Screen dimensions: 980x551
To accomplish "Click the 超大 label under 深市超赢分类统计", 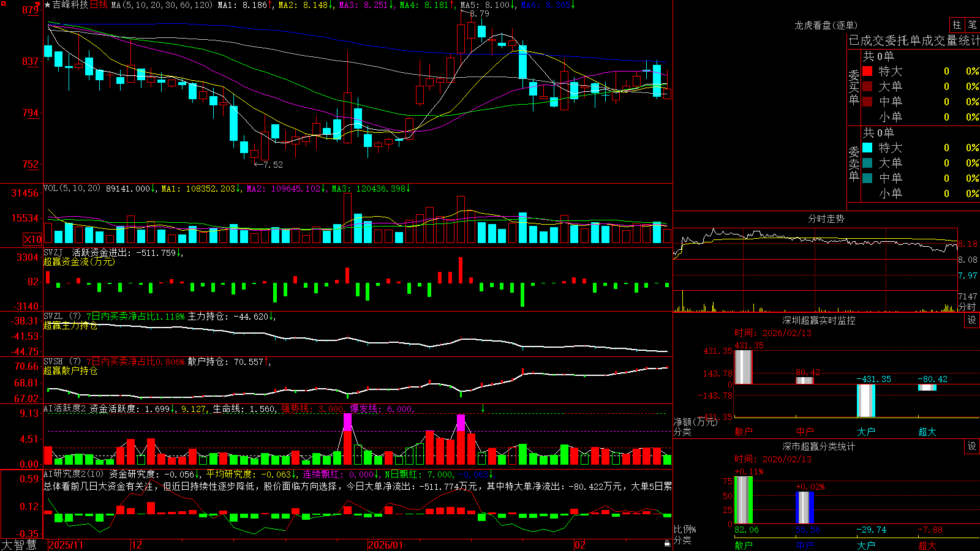I will coord(927,545).
